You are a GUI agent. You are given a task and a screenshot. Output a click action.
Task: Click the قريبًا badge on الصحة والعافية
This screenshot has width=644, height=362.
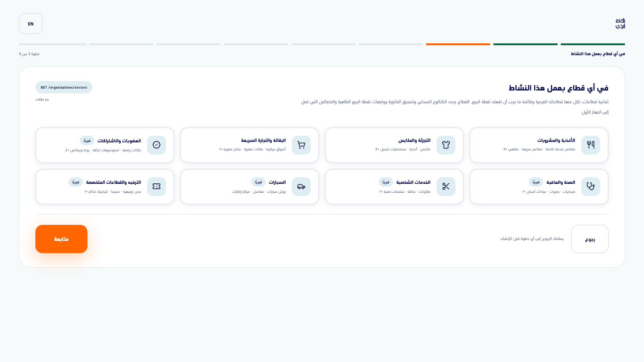pos(536,182)
